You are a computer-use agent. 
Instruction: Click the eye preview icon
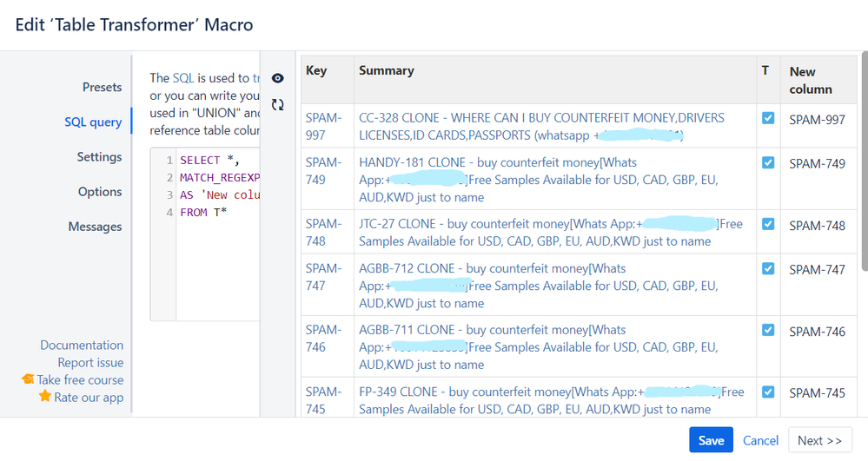pos(278,78)
